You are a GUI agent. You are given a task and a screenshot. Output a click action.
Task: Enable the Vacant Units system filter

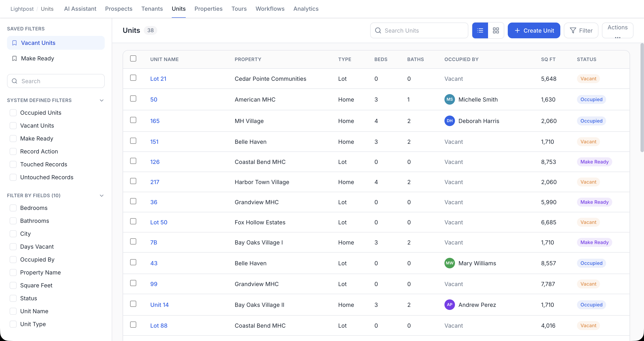point(13,126)
